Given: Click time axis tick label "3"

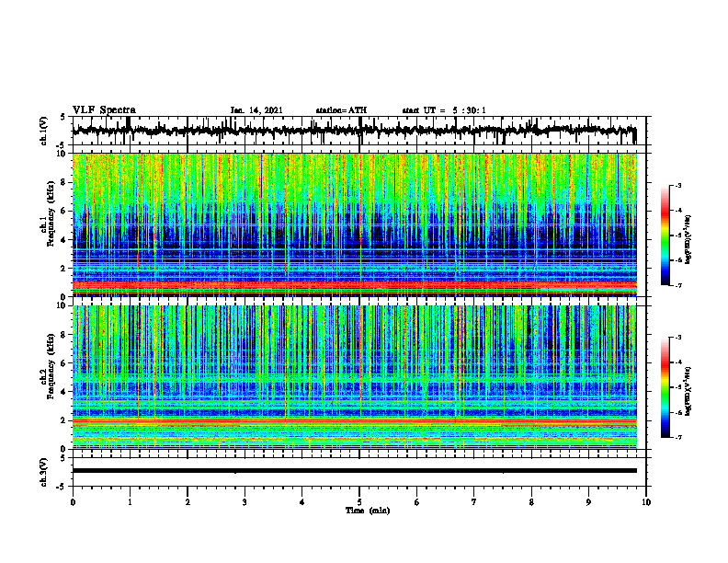Looking at the screenshot, I should tap(245, 502).
